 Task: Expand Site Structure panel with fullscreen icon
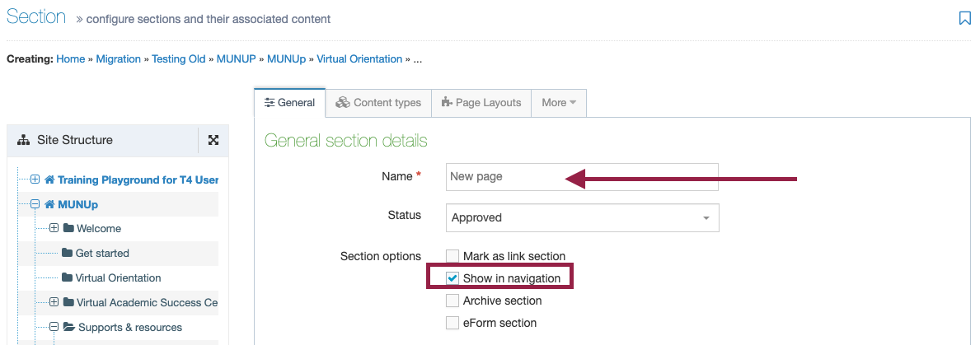(213, 140)
